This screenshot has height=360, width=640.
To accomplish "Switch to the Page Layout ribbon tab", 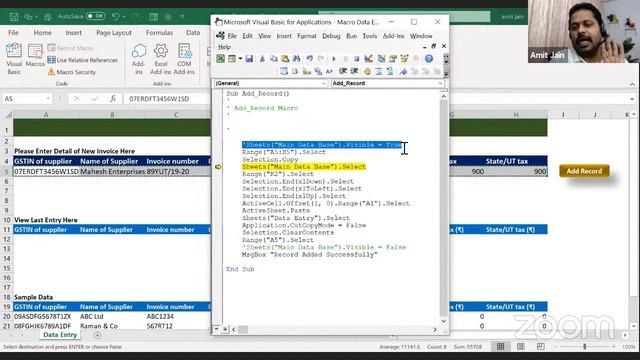I will coord(114,33).
